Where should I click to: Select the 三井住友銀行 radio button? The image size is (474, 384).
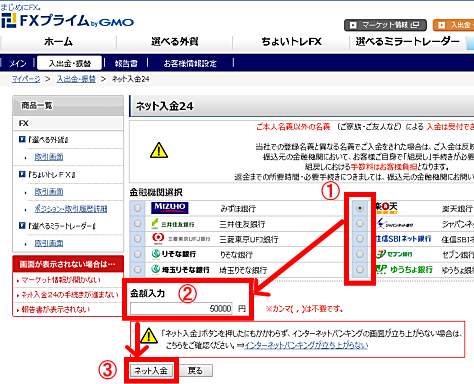pyautogui.click(x=137, y=223)
